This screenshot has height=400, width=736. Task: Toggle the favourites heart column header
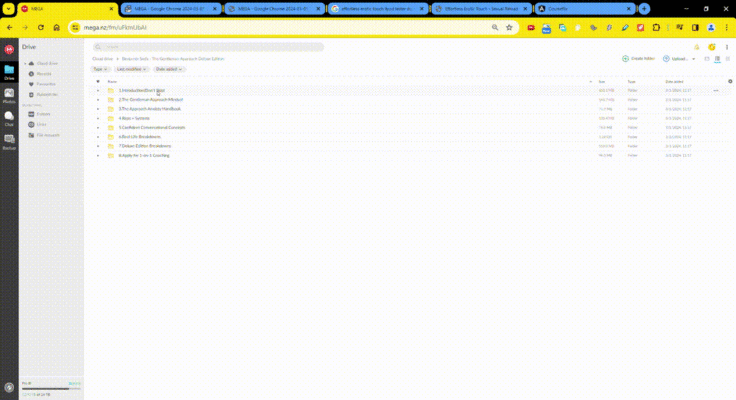pos(98,81)
